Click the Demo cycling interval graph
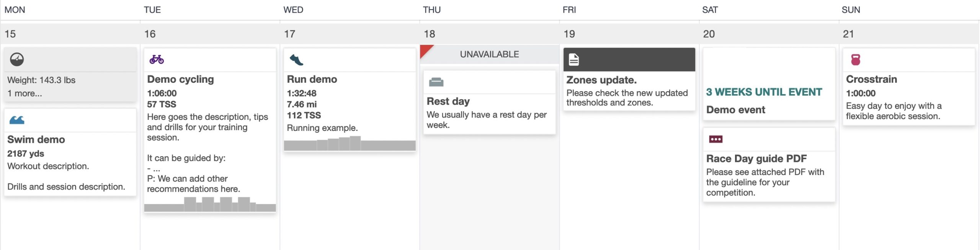Image resolution: width=980 pixels, height=250 pixels. 210,204
